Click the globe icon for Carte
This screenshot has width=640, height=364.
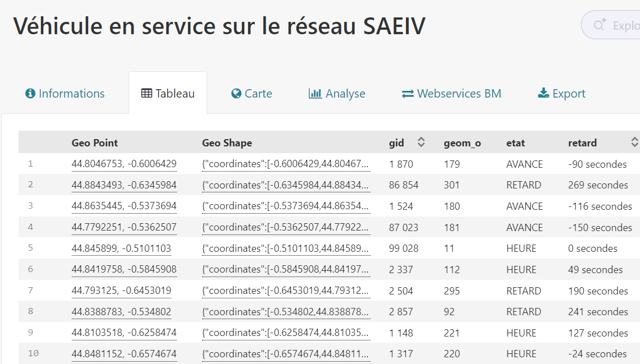pyautogui.click(x=236, y=94)
